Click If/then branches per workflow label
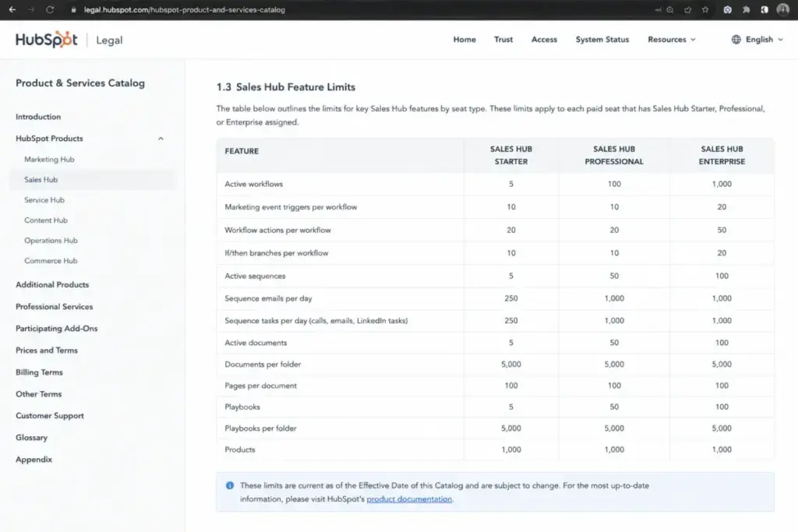The height and width of the screenshot is (532, 798). [x=277, y=253]
